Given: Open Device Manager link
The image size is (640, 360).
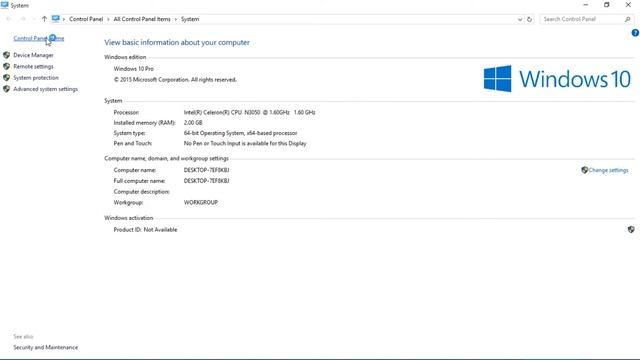Looking at the screenshot, I should (x=33, y=55).
